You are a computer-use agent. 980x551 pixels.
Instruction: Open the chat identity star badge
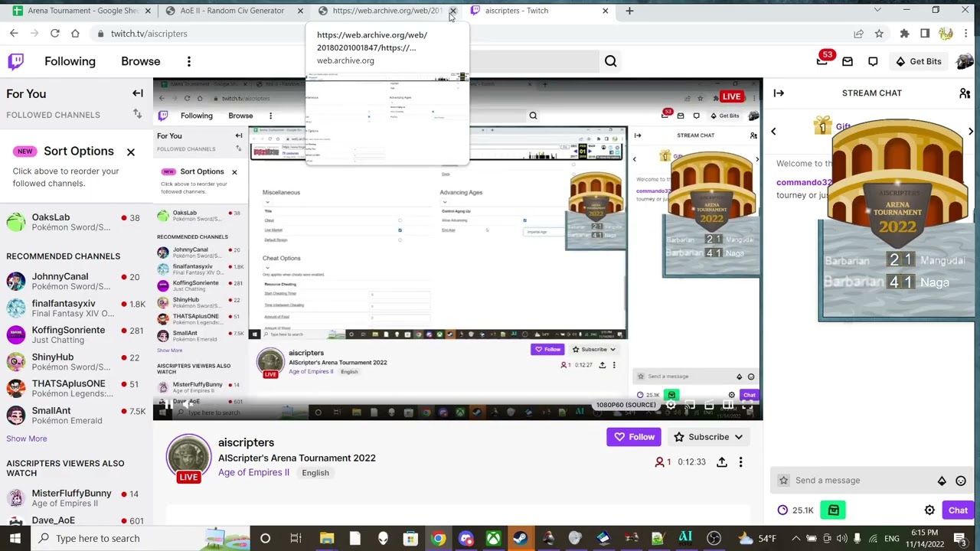[783, 481]
